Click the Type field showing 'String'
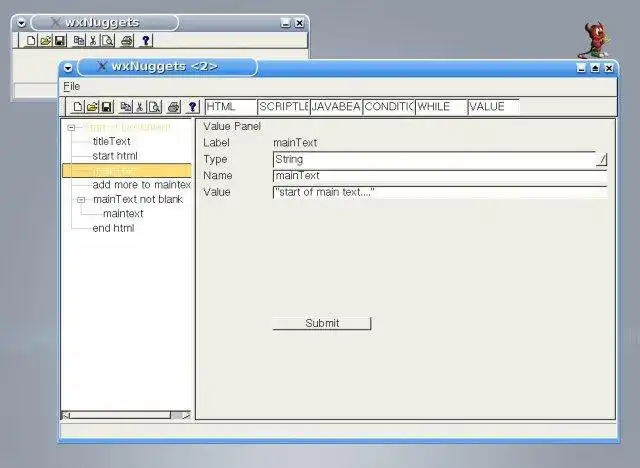Viewport: 640px width, 468px height. [x=434, y=160]
